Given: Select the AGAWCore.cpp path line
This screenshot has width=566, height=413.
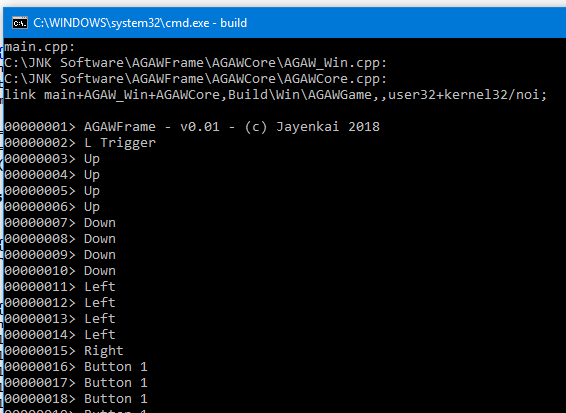Looking at the screenshot, I should tap(195, 79).
